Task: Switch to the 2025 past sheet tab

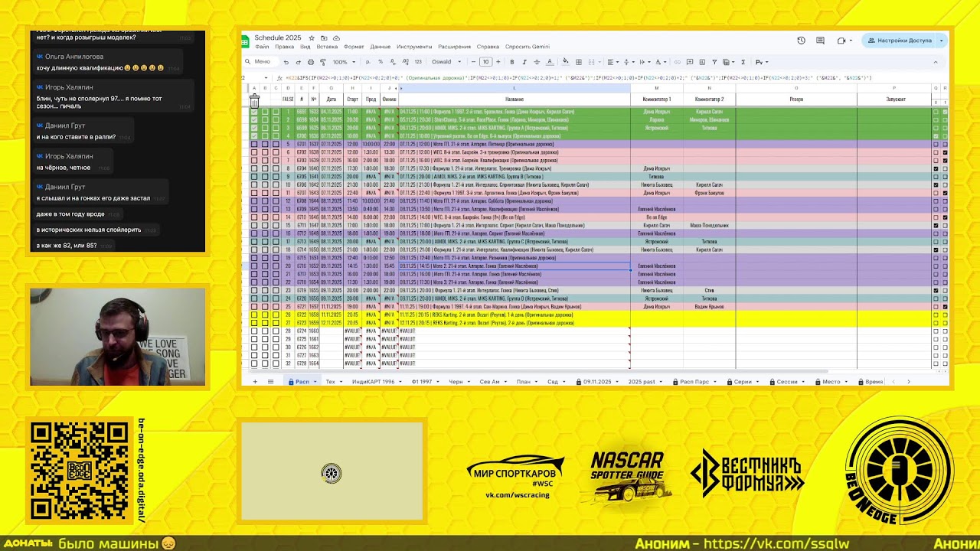Action: [x=642, y=381]
